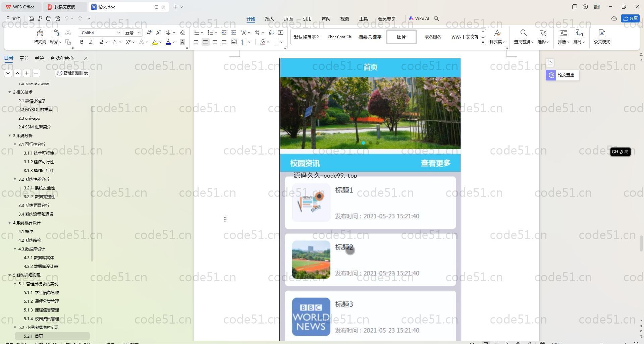Switch to the 找稻壳模板 window tab
The height and width of the screenshot is (344, 644).
tap(65, 7)
